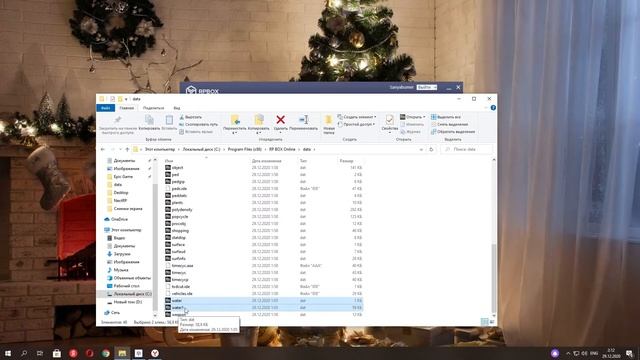The height and width of the screenshot is (360, 640).
Task: Click Выделить все (Select all)
Action: tap(446, 117)
